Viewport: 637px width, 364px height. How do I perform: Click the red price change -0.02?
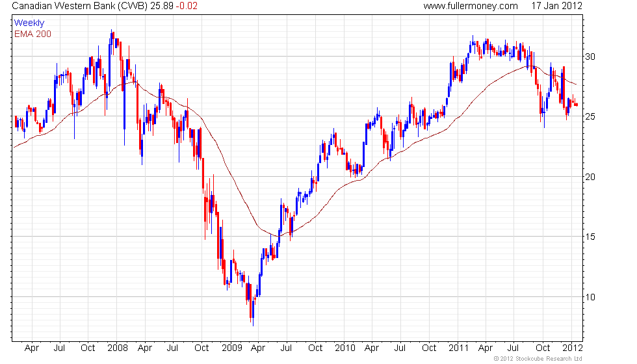tap(187, 6)
